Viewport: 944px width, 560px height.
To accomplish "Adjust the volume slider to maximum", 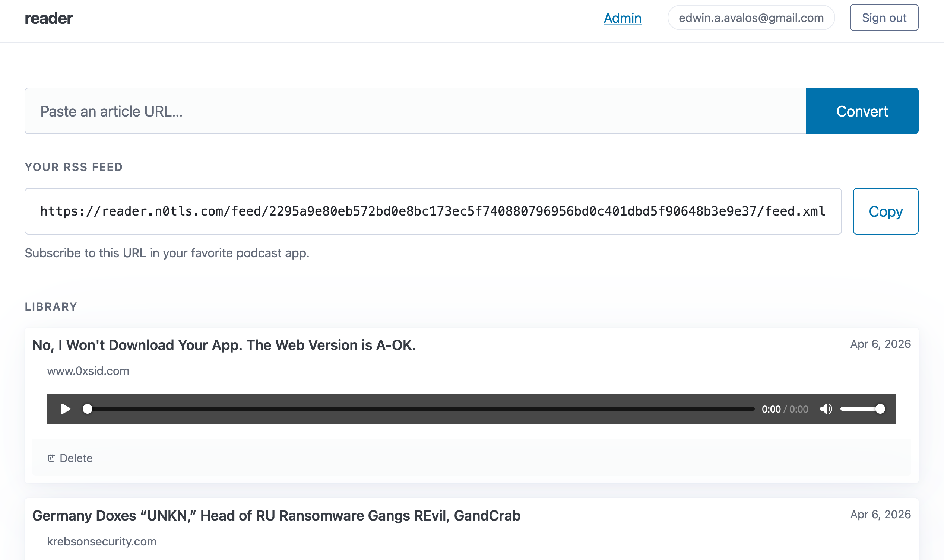I will click(x=880, y=409).
